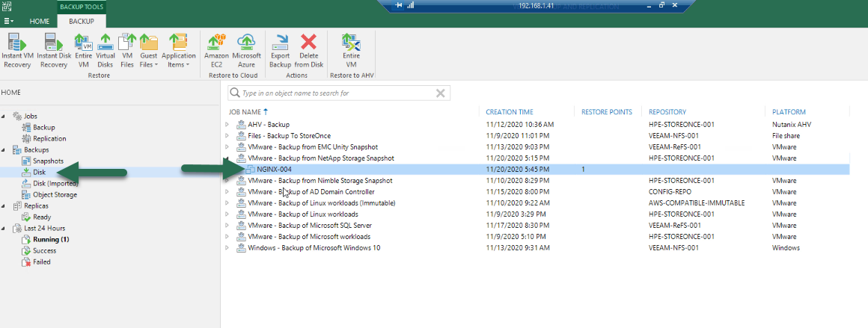Open Virtual Disks restore
Viewport: 868px width, 328px height.
click(106, 51)
